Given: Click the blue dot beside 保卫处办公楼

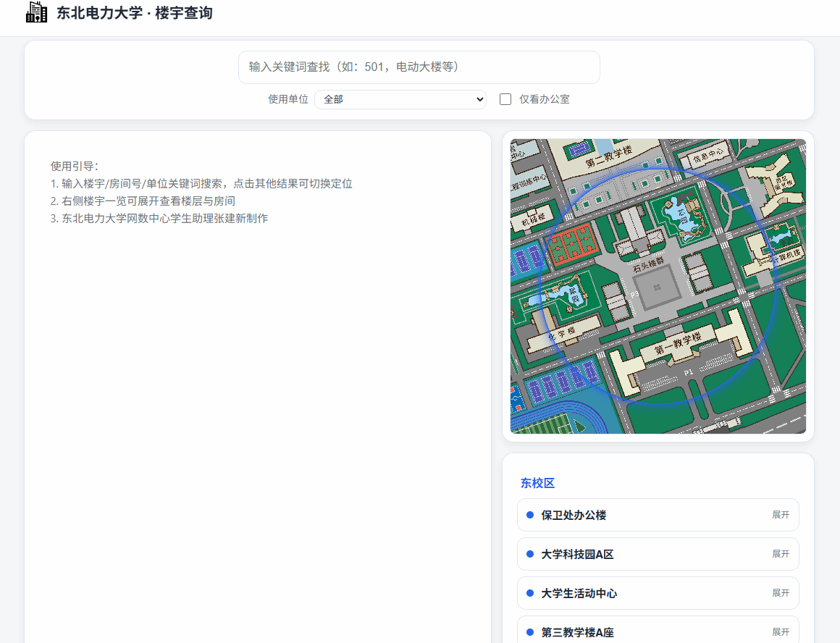Looking at the screenshot, I should click(x=530, y=515).
